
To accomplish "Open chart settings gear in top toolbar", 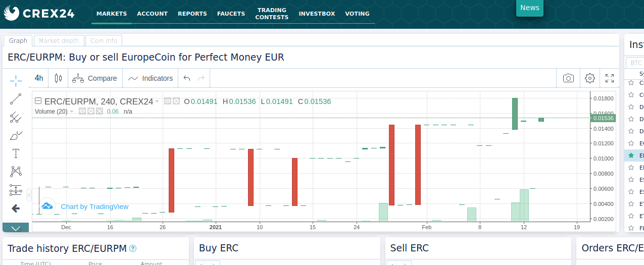I will (x=589, y=78).
